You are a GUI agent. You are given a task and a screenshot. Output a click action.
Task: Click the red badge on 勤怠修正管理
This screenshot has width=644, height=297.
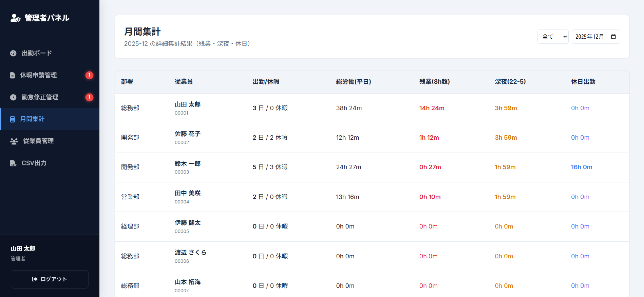click(89, 97)
